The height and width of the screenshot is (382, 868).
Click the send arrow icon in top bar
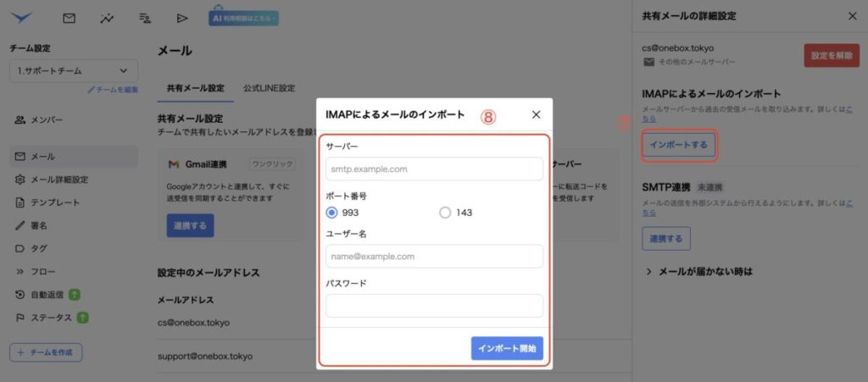(x=181, y=17)
